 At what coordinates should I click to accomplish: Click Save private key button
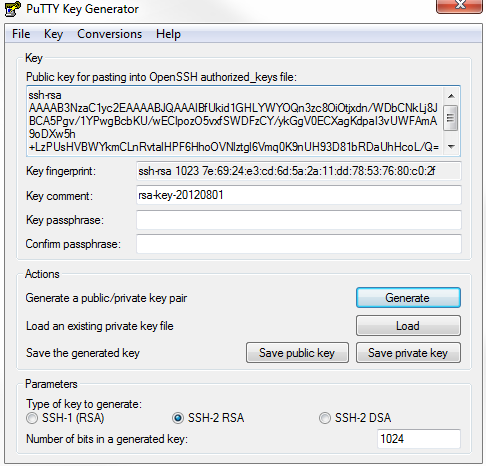tap(408, 353)
